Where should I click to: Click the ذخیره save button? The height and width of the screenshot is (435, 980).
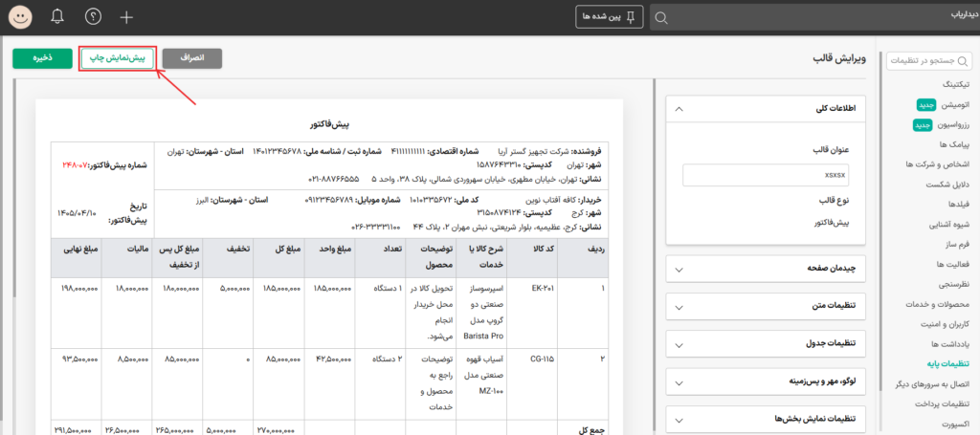pos(42,58)
